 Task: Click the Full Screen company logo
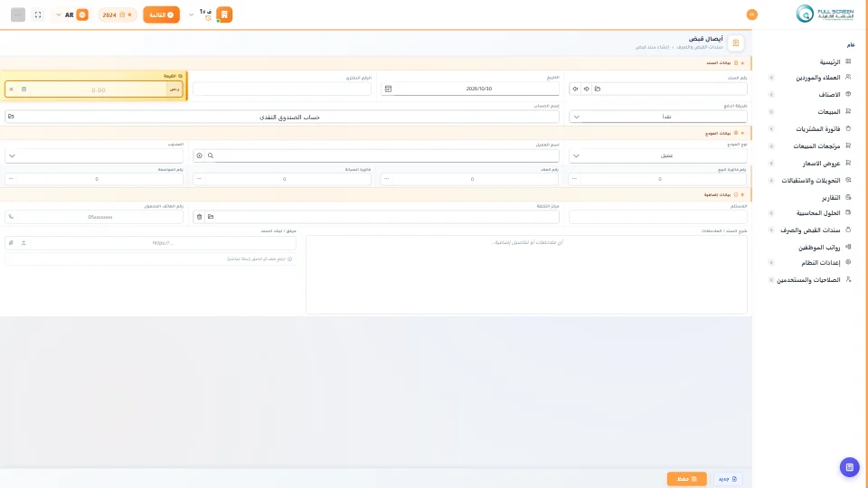825,14
